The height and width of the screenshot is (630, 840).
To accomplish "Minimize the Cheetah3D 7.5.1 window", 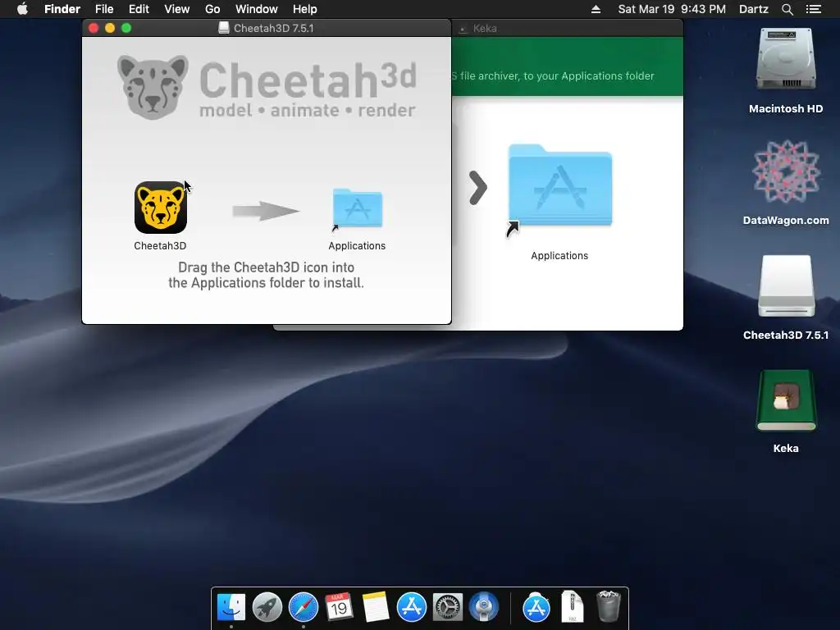I will click(x=110, y=28).
